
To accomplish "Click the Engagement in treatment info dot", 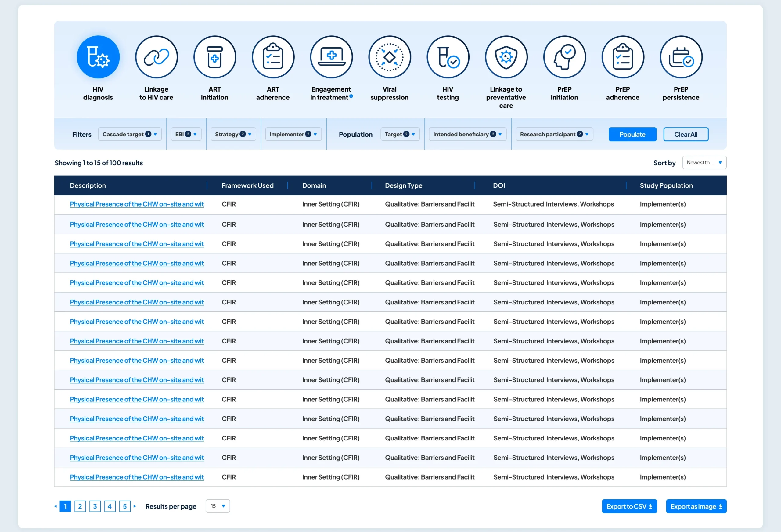I will tap(351, 96).
